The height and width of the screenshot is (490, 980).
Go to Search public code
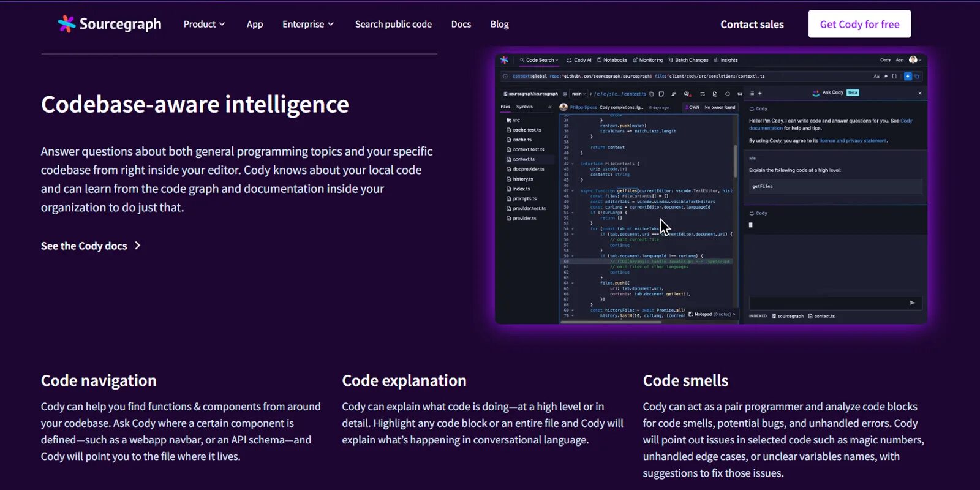[393, 24]
